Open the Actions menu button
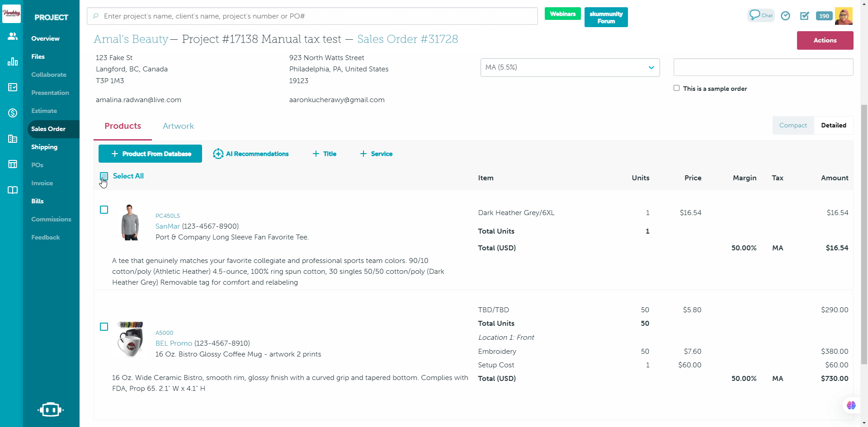Viewport: 868px width, 427px height. point(825,40)
